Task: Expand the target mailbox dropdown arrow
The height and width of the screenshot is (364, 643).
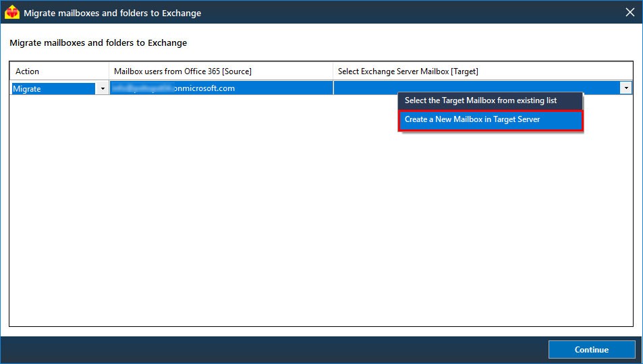Action: pyautogui.click(x=625, y=88)
